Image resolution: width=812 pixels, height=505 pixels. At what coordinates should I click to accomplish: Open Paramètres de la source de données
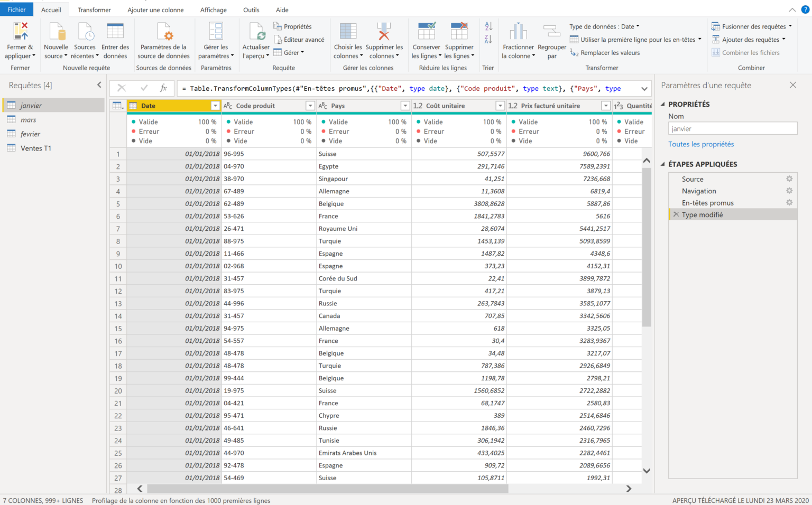tap(164, 41)
